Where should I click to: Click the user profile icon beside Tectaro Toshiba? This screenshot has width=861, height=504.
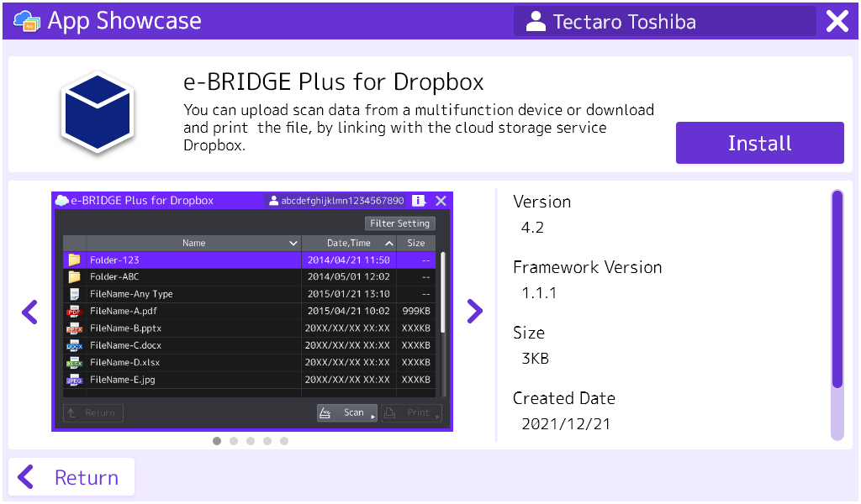tap(535, 22)
